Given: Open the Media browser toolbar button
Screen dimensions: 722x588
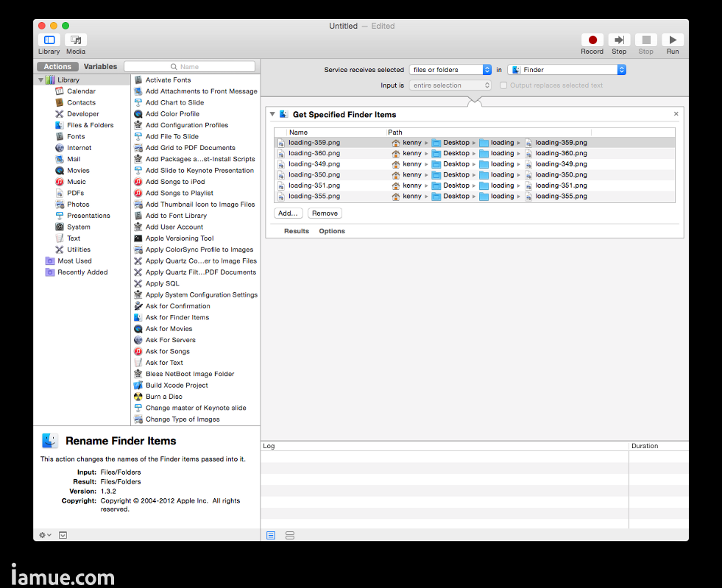Looking at the screenshot, I should [x=76, y=40].
